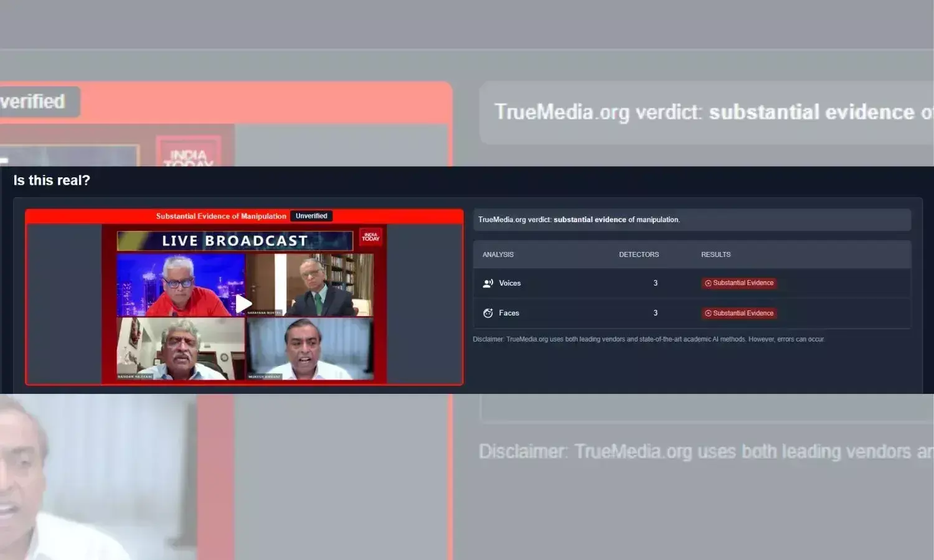Play the live broadcast video
This screenshot has height=560, width=934.
(x=243, y=304)
